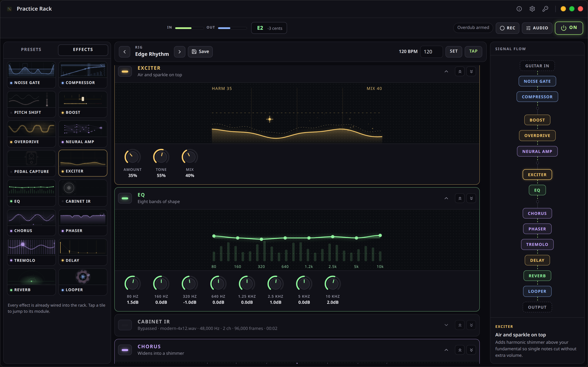Go to next rig with right arrow
Screen dimensions: 588x367
[179, 52]
